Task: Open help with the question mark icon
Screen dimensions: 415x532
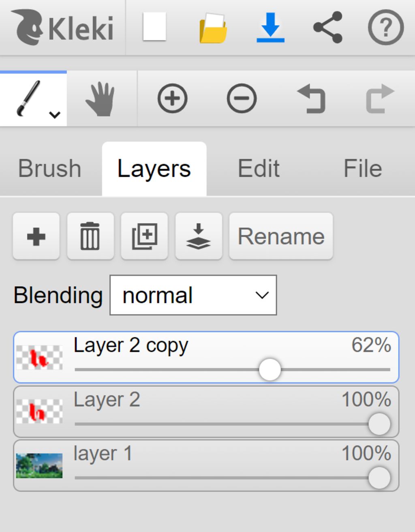Action: click(386, 27)
